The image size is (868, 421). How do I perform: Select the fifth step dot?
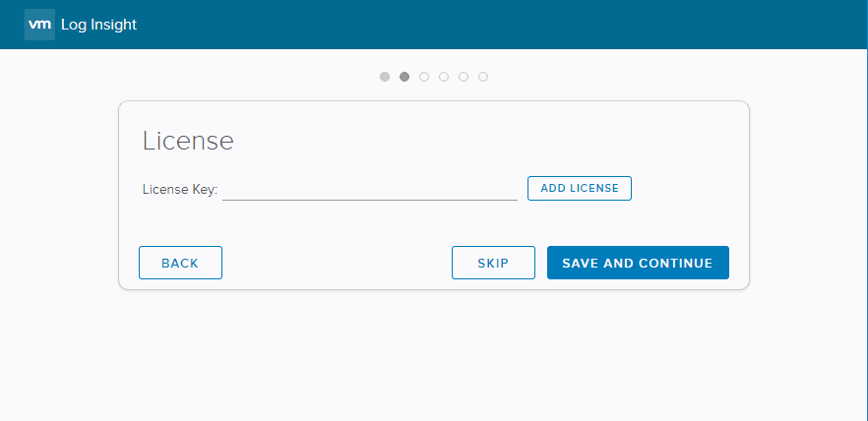tap(464, 77)
